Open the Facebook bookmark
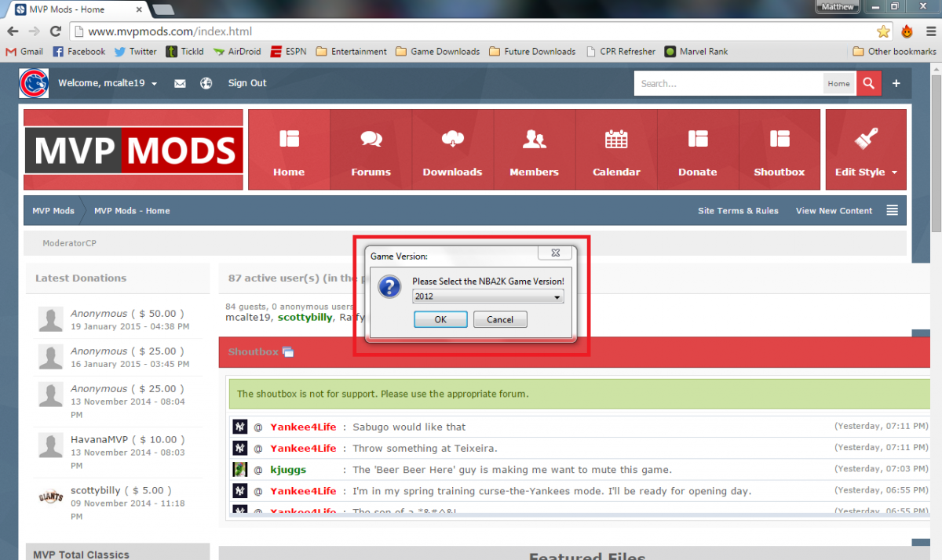942x560 pixels. (78, 52)
